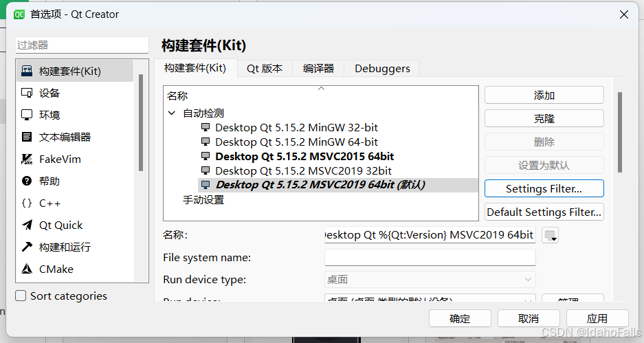The image size is (644, 343).
Task: Click the 帮助 question mark icon
Action: pos(27,181)
